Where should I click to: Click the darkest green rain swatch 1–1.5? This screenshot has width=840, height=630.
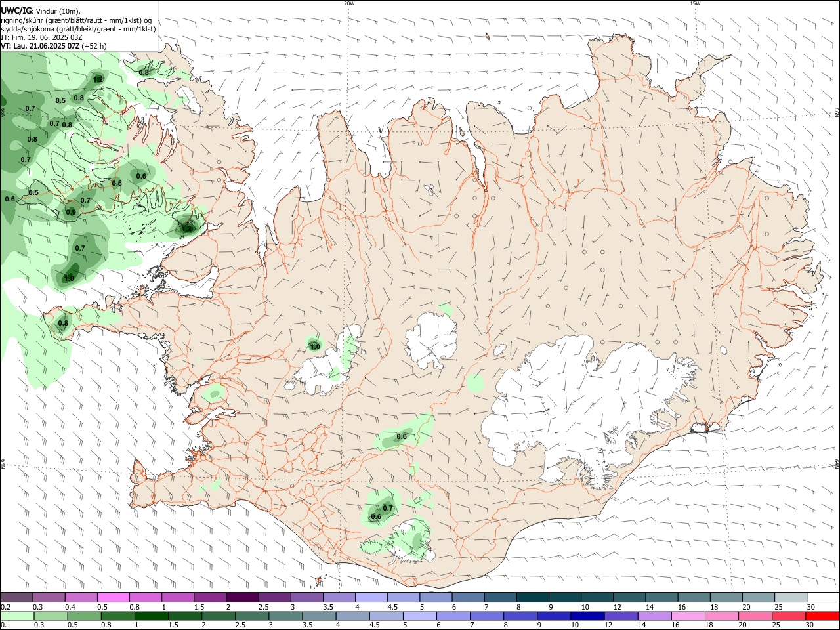pos(152,616)
